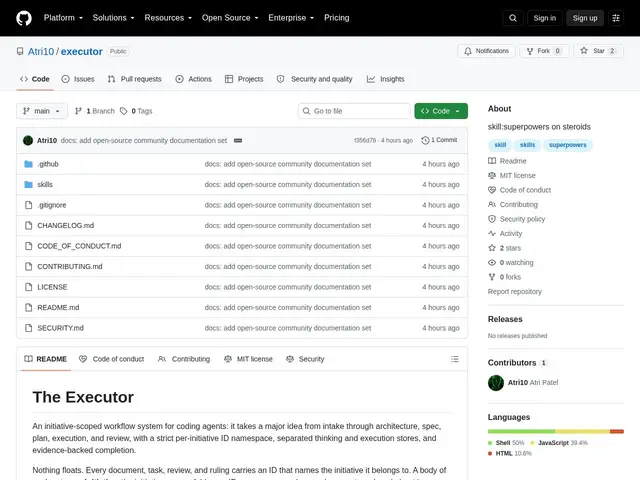Image resolution: width=640 pixels, height=480 pixels.
Task: Click the 1 Branch link
Action: click(95, 111)
